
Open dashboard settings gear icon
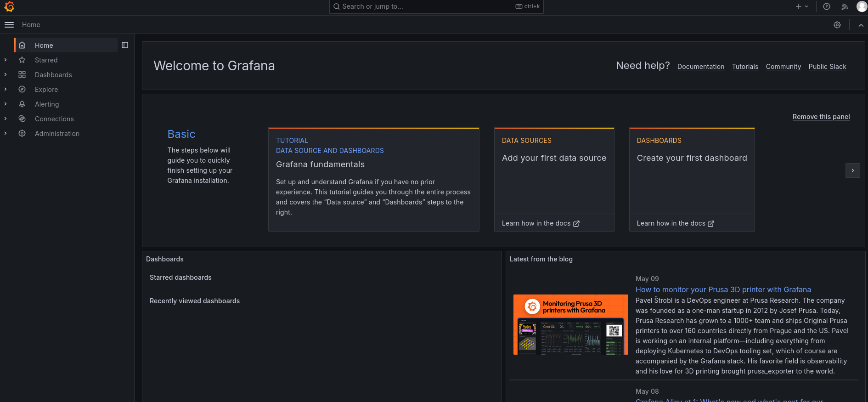coord(837,25)
